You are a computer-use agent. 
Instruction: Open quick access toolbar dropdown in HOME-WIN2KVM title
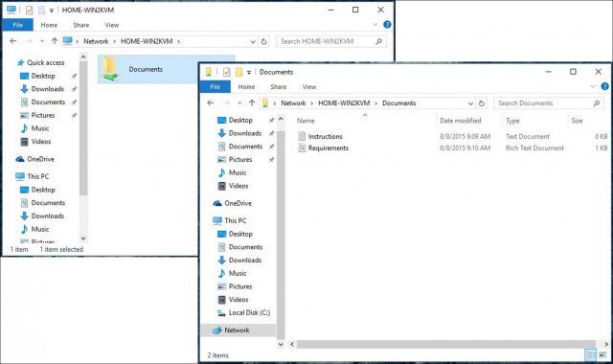tap(51, 11)
